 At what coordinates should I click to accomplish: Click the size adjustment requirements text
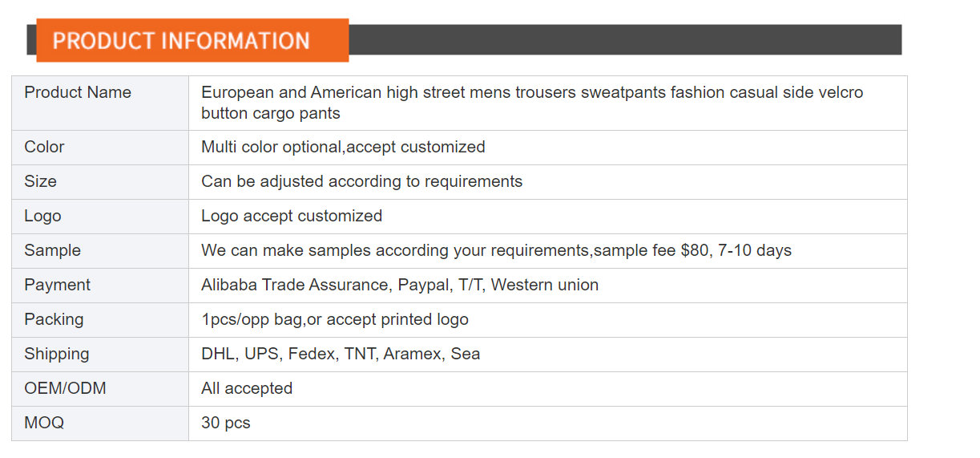pos(361,181)
